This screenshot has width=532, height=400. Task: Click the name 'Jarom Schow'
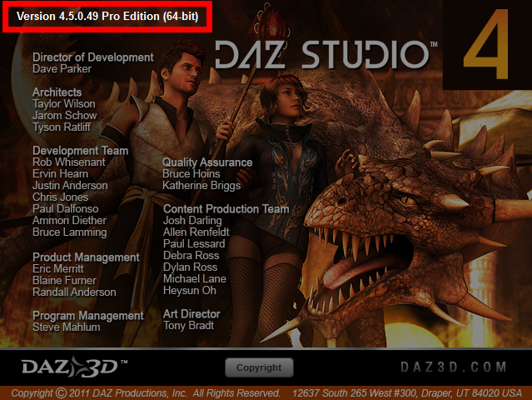(64, 116)
